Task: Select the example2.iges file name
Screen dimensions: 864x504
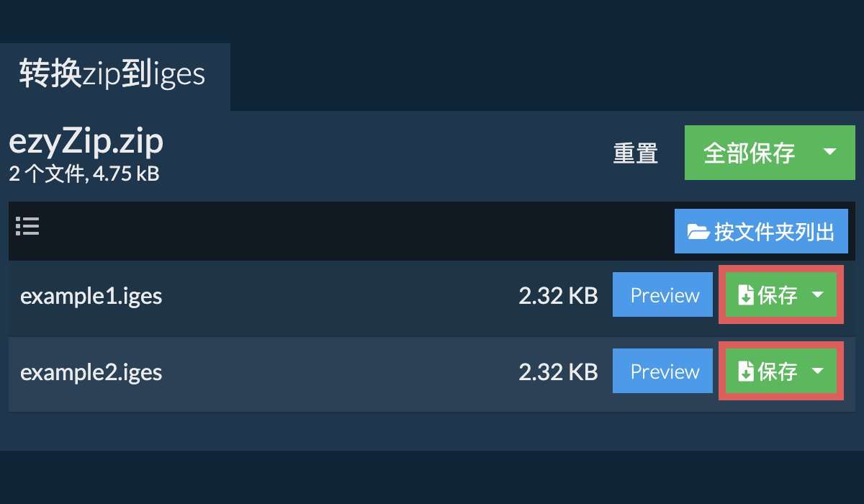Action: pos(91,372)
